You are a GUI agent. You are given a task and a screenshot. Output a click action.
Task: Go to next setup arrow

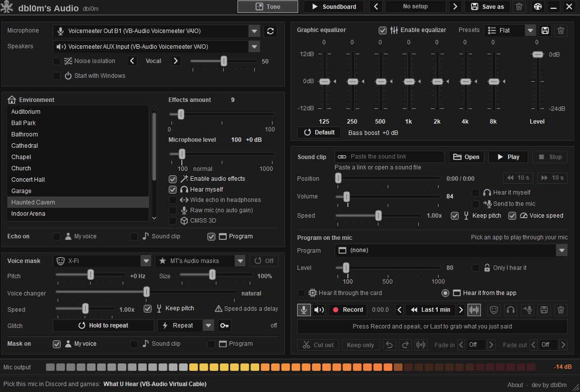point(455,7)
